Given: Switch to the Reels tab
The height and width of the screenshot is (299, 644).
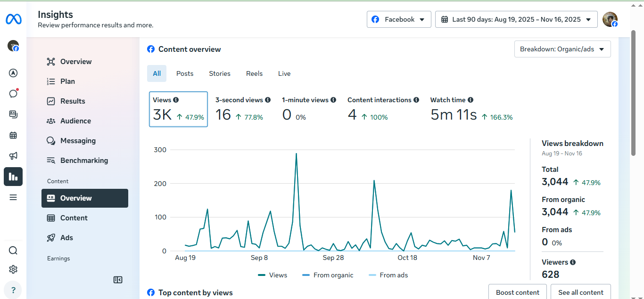Looking at the screenshot, I should 254,73.
